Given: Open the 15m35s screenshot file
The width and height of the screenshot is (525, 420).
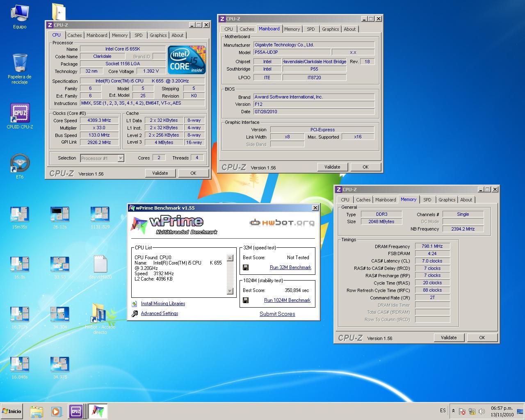Looking at the screenshot, I should (19, 218).
